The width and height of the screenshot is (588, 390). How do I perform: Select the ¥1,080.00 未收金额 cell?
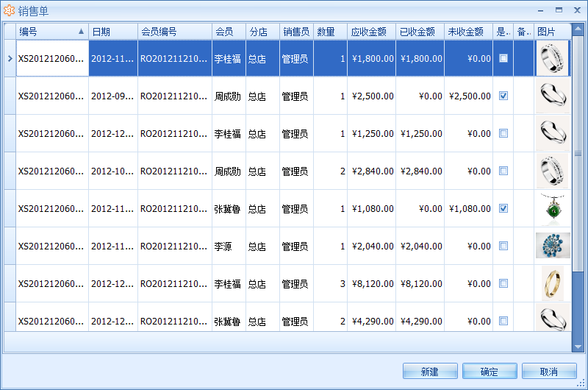pyautogui.click(x=468, y=208)
